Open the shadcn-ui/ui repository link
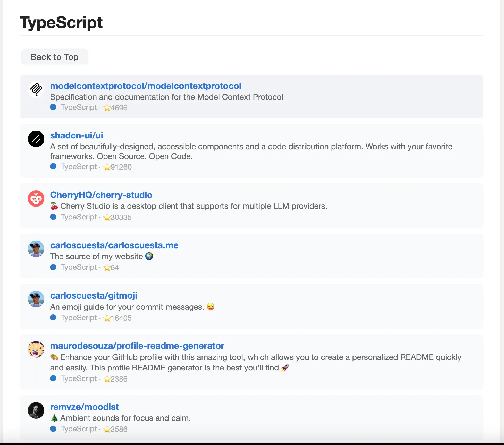This screenshot has width=504, height=445. (x=77, y=135)
